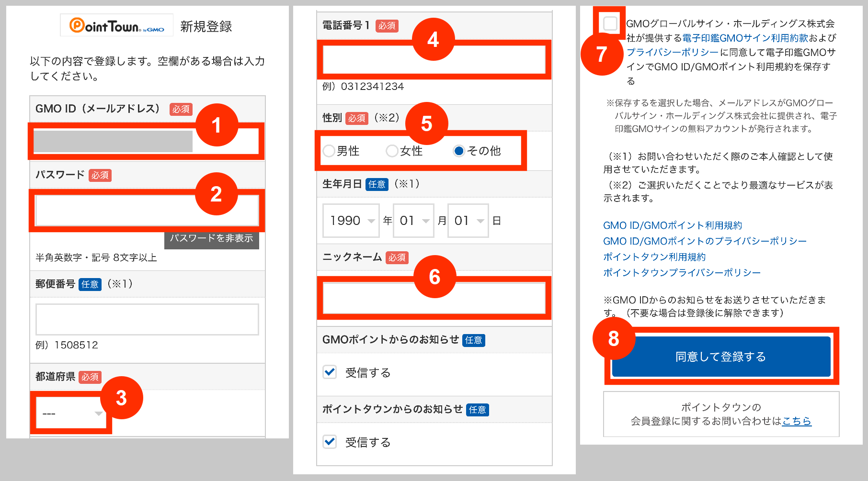Click the PointTown by GMO logo
868x481 pixels.
coord(117,25)
